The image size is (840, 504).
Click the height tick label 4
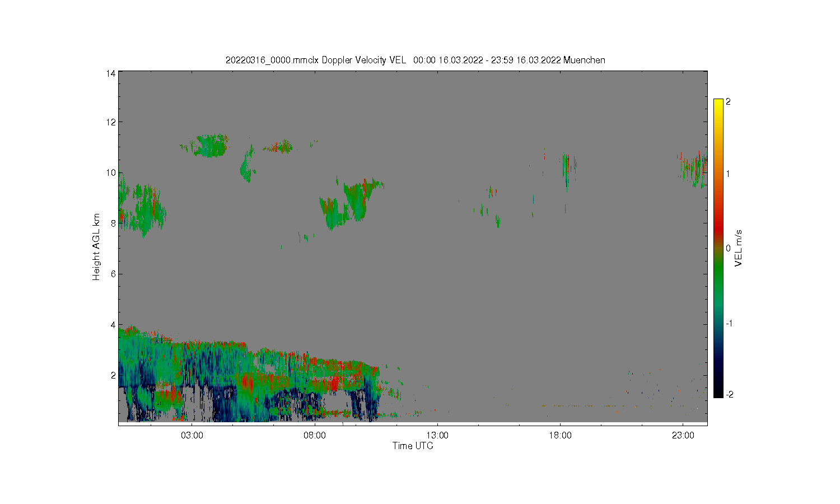coord(113,324)
